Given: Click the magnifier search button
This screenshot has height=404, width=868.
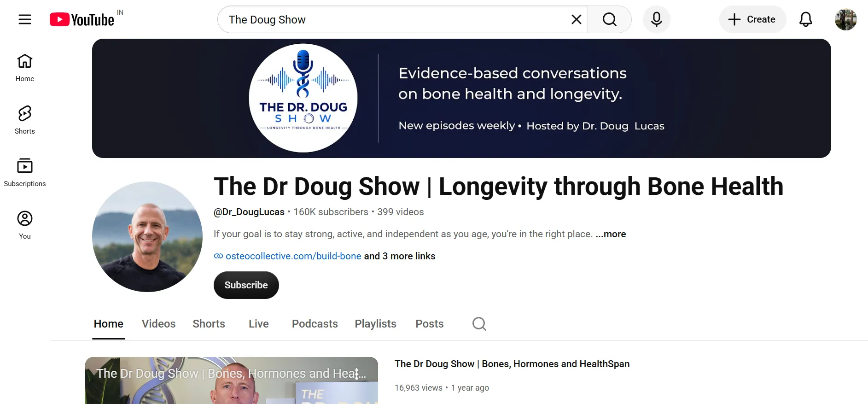Looking at the screenshot, I should [609, 19].
